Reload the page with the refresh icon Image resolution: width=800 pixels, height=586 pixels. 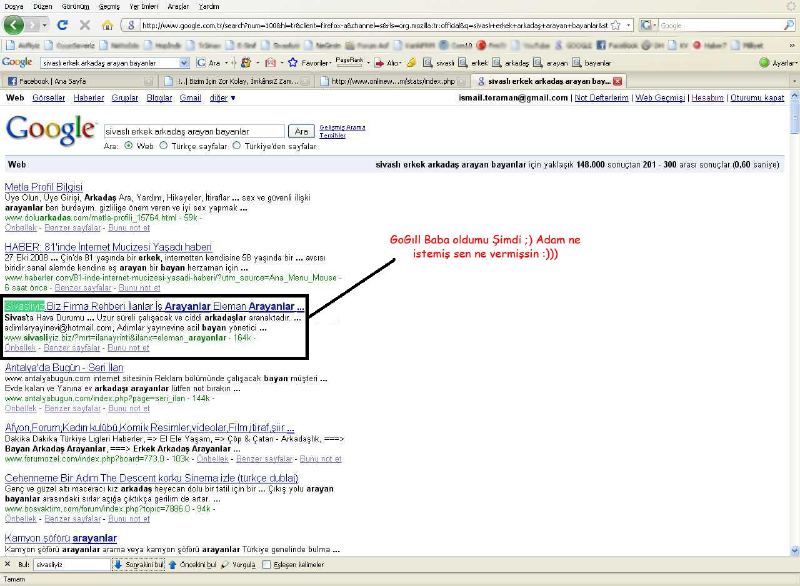tap(63, 25)
